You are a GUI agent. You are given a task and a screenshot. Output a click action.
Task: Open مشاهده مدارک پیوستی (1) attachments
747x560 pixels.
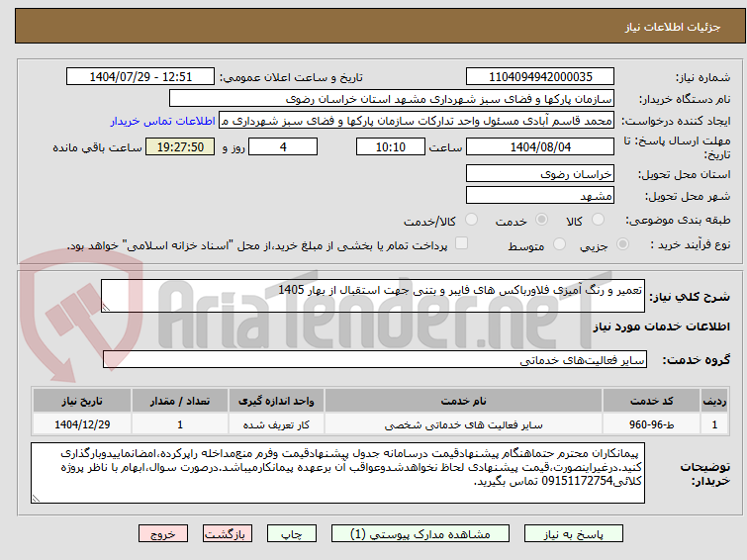pos(420,534)
